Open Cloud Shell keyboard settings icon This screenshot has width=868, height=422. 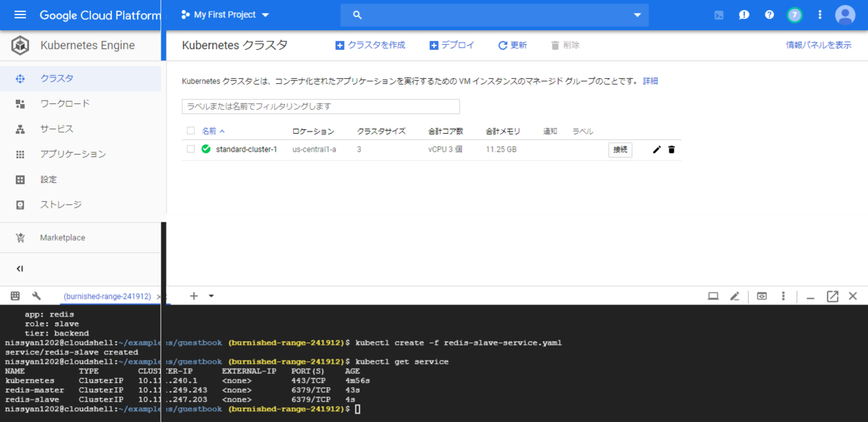coord(14,296)
